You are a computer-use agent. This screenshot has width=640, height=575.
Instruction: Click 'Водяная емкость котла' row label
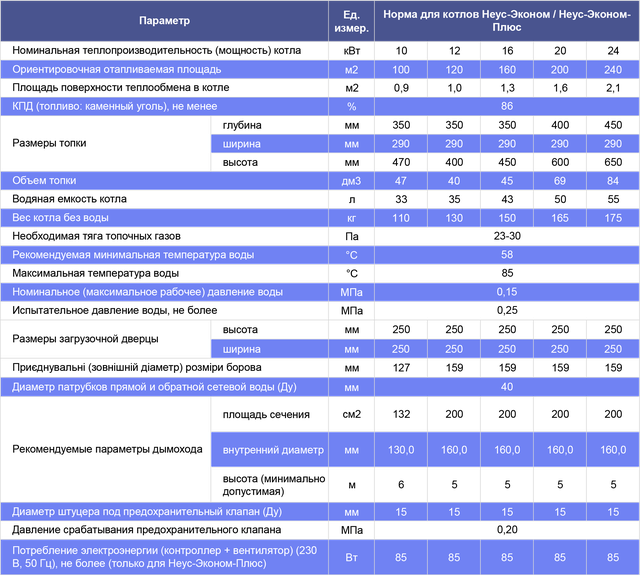(69, 199)
